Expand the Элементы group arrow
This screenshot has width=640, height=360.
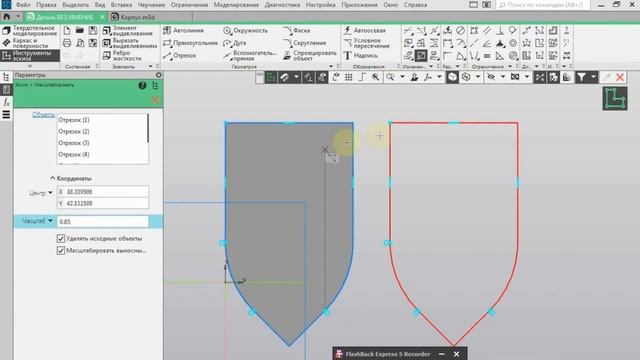click(150, 66)
